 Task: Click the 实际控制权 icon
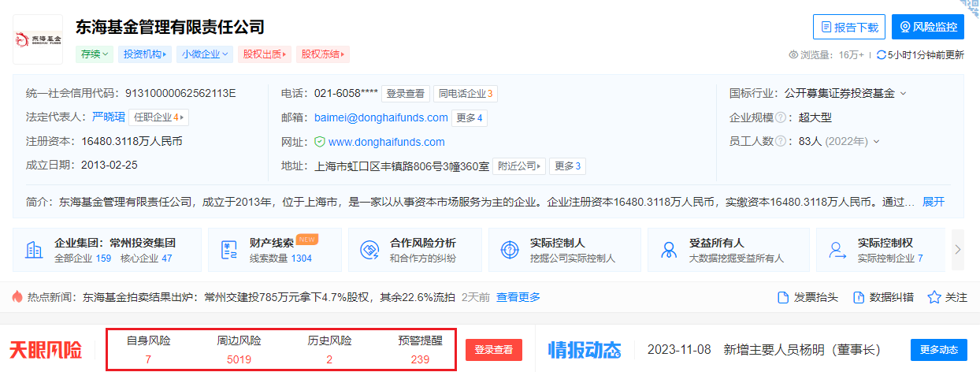pos(837,250)
